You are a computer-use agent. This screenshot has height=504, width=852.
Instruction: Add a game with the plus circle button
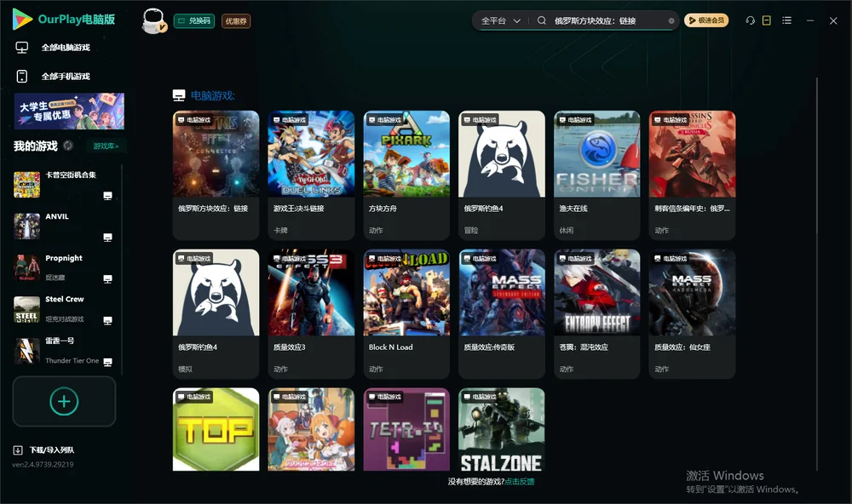click(64, 401)
